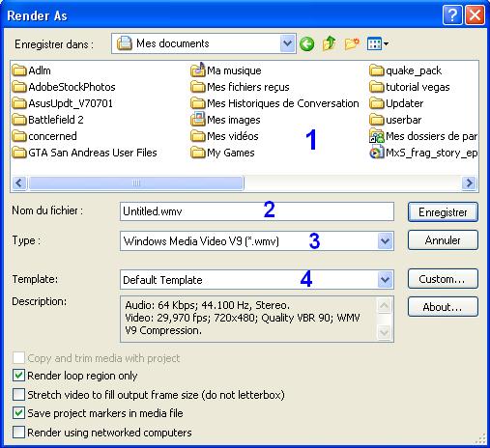Screen dimensions: 490x448
Task: Enable Render using networked computers
Action: [18, 433]
